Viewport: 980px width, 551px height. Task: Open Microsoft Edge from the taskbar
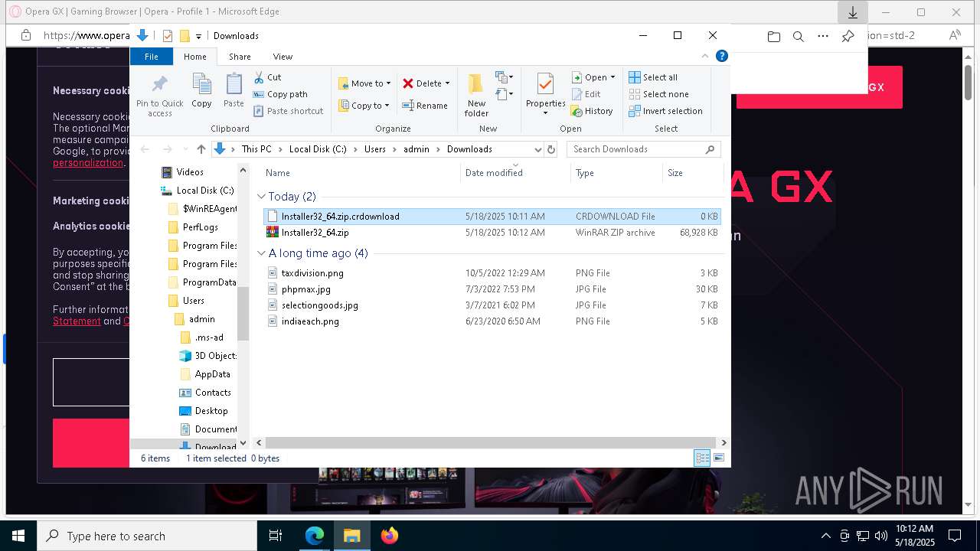coord(315,536)
